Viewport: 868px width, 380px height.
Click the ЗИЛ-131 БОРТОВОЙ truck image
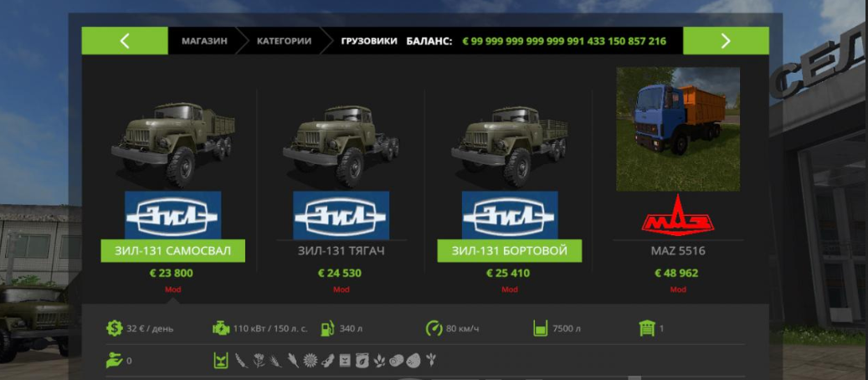[509, 146]
